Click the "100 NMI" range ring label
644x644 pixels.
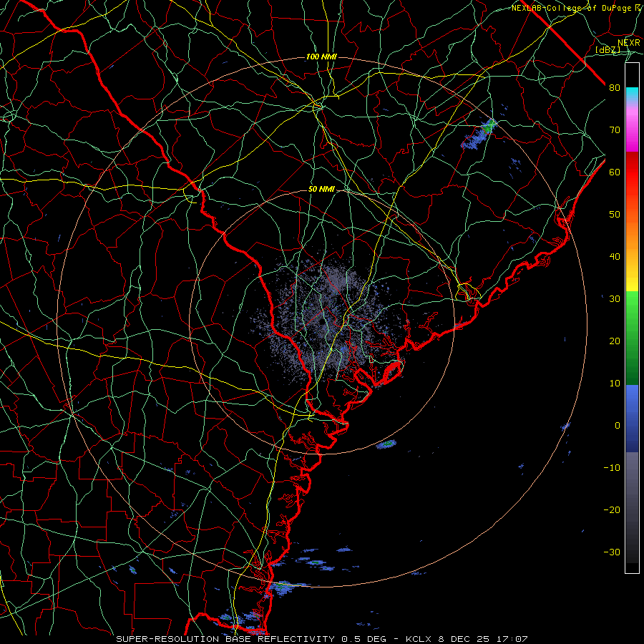[321, 57]
